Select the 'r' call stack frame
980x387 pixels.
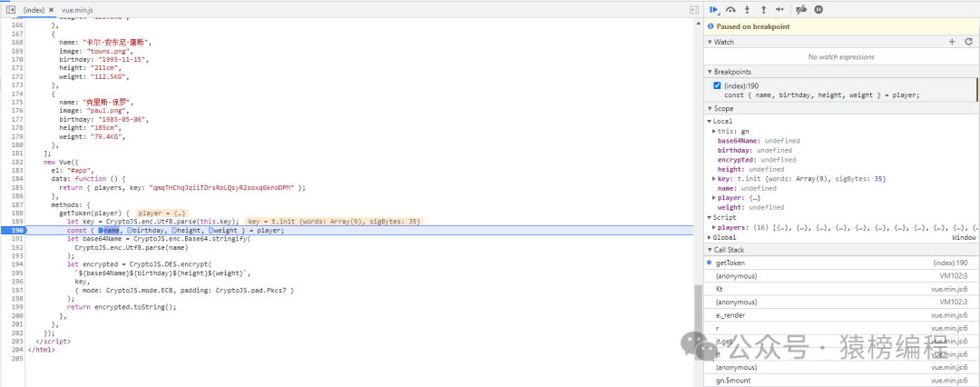[x=841, y=328]
